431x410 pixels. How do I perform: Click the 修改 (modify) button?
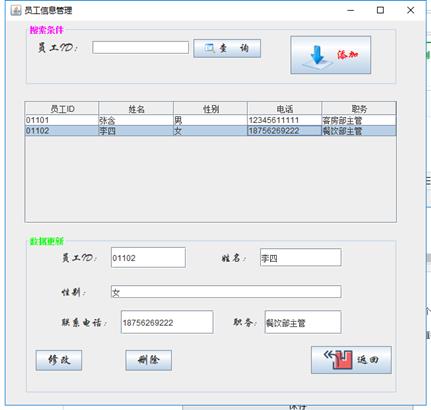tap(59, 360)
